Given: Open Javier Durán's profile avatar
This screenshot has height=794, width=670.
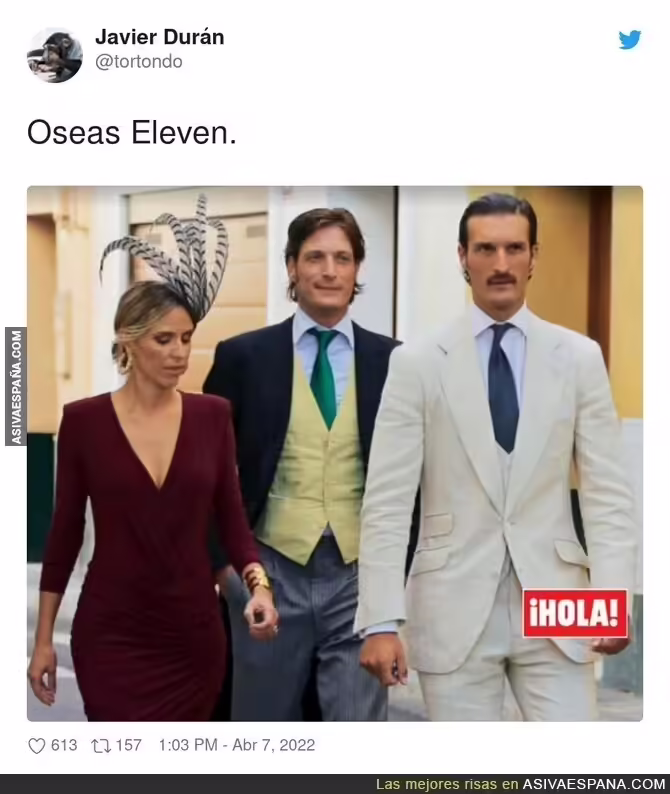Looking at the screenshot, I should 55,55.
